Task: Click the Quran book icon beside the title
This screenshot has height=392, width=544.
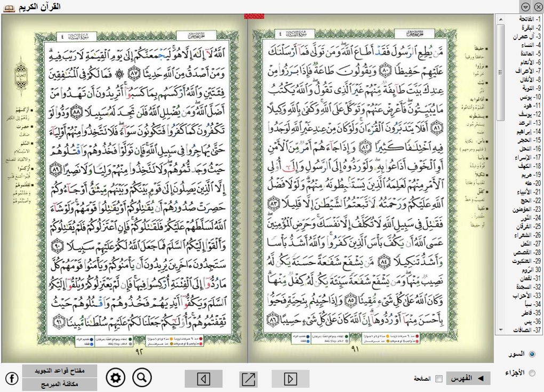Action: (x=9, y=8)
